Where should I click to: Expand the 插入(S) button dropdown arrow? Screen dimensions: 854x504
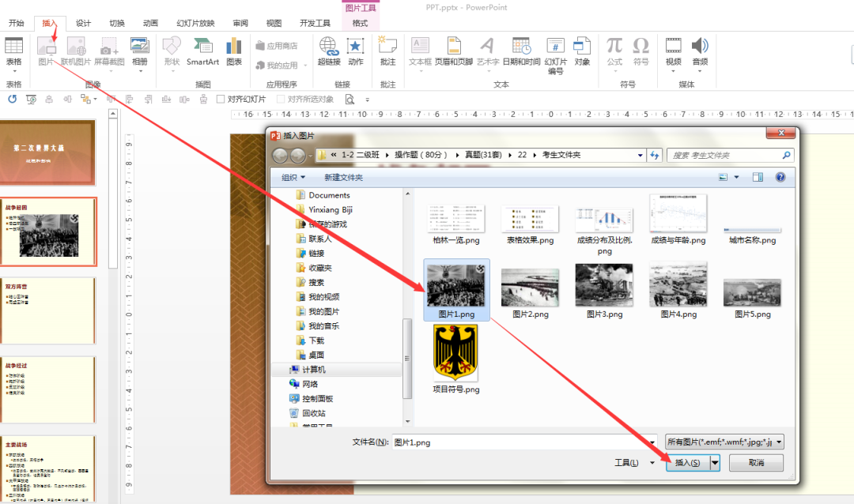[x=715, y=463]
